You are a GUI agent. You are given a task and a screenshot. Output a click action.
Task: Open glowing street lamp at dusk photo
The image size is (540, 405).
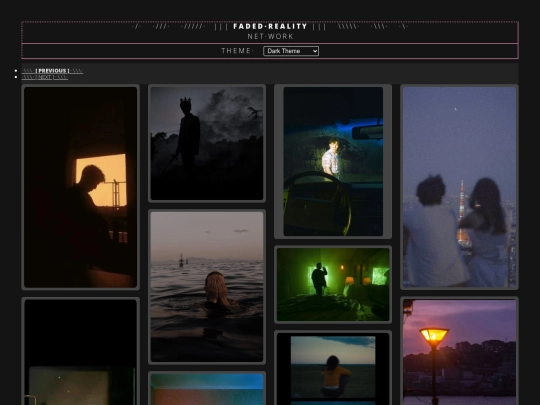click(x=459, y=352)
